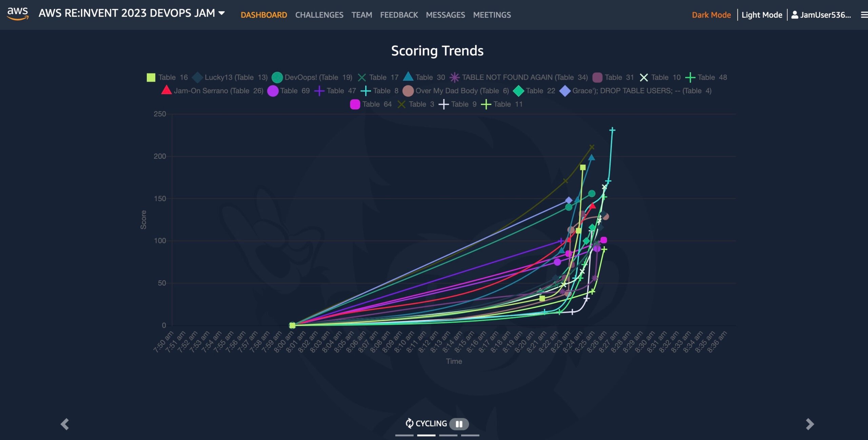Toggle DevOops! (Table 19) legend swatch

click(277, 77)
